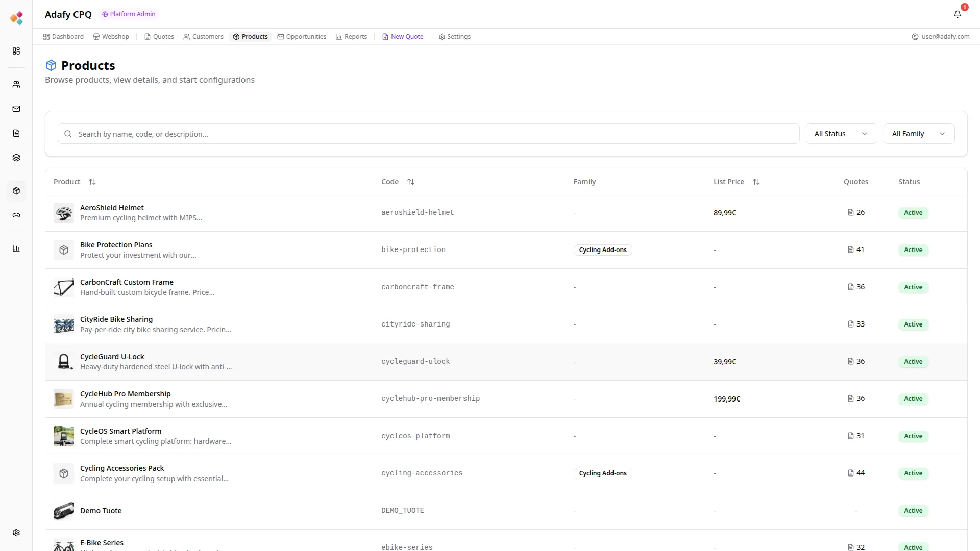Open the sidebar document quotes icon
This screenshot has height=551, width=980.
(16, 133)
